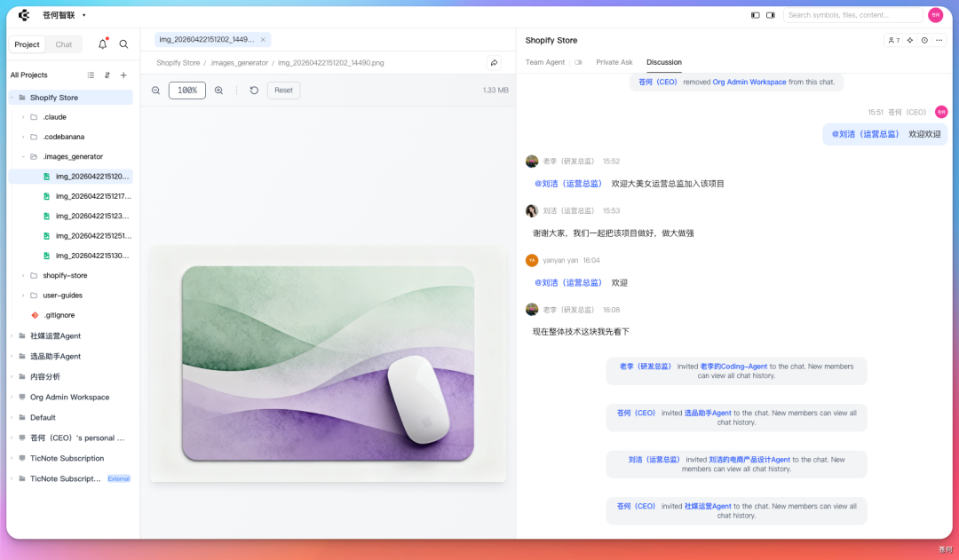
Task: Open the sort icon next to All Projects
Action: coord(107,75)
